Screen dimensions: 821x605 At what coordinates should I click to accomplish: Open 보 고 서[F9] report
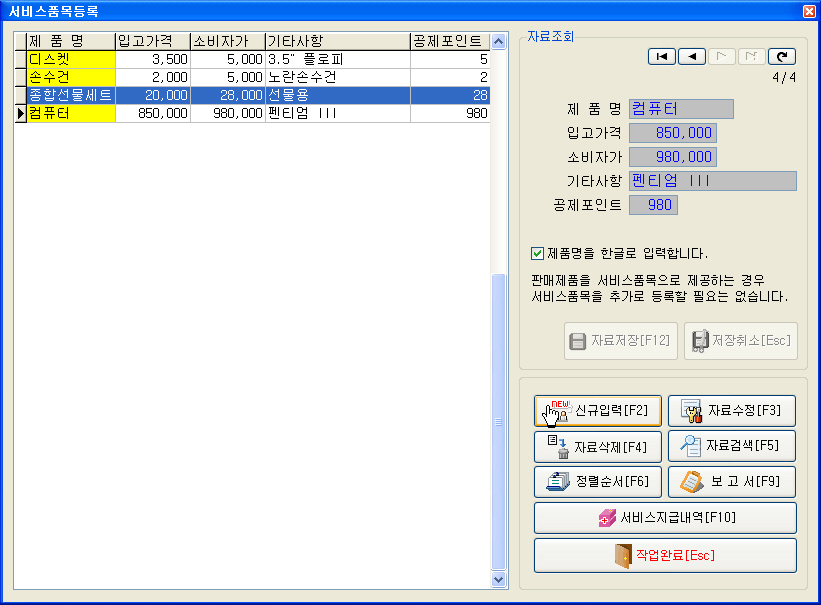[x=732, y=482]
